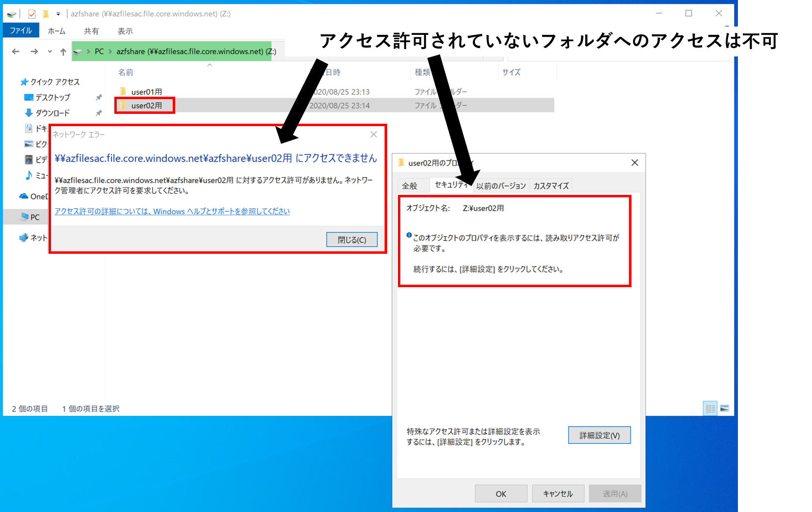
Task: Open the recent locations dropdown arrow
Action: pos(50,52)
